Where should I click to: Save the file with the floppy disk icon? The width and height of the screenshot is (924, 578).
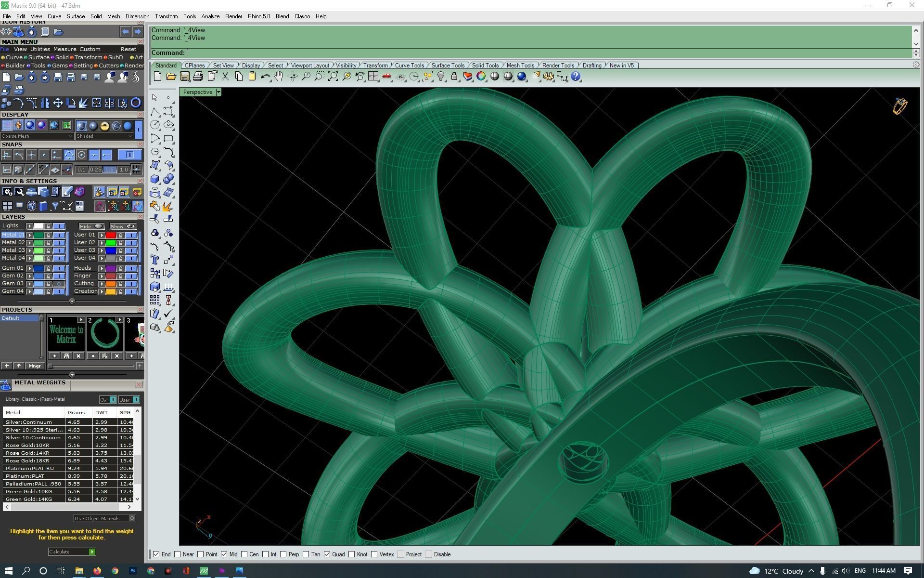click(184, 77)
